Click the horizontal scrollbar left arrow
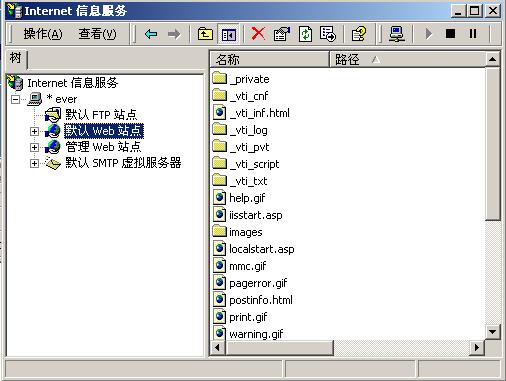Viewport: 506px width, 381px height. 218,348
